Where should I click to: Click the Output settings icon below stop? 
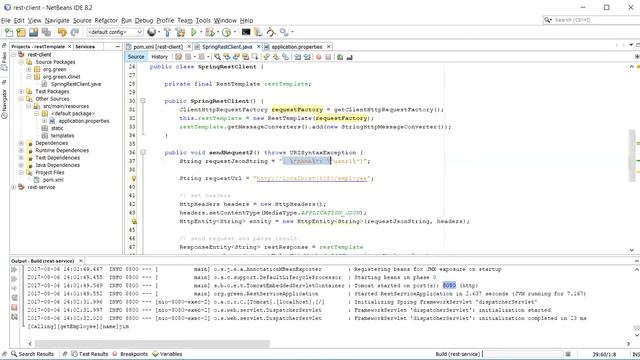[14, 316]
